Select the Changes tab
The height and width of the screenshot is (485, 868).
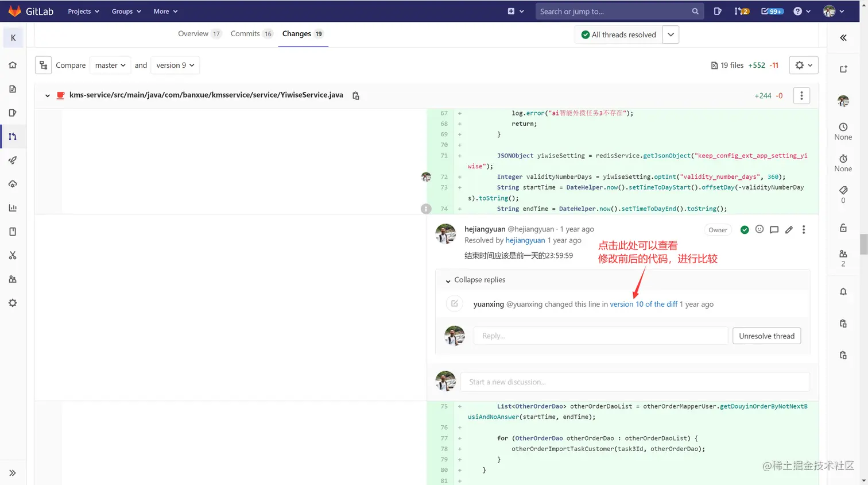(x=303, y=34)
